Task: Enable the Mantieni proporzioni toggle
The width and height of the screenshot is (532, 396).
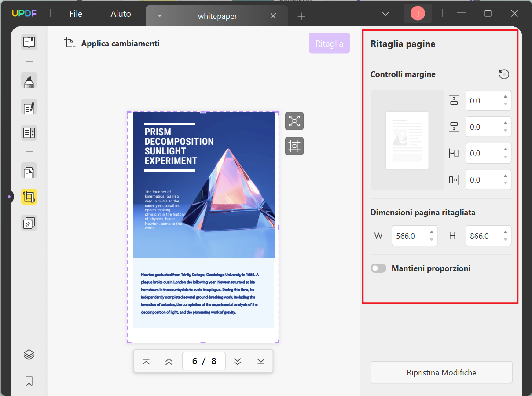Action: [x=378, y=268]
